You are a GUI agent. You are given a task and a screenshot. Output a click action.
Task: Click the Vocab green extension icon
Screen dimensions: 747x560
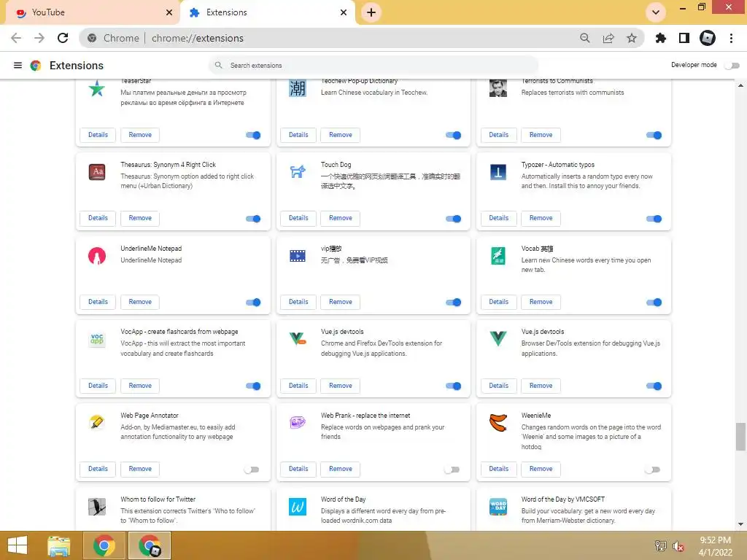coord(498,256)
